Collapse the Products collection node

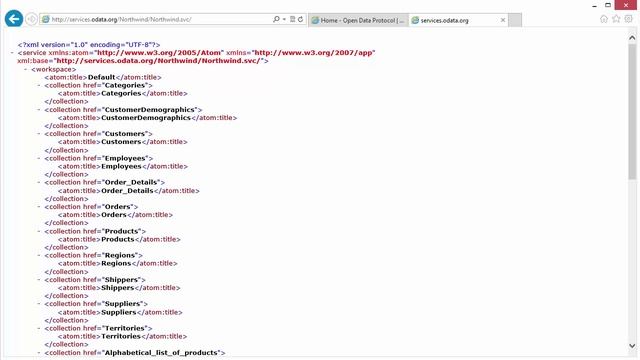coord(39,231)
